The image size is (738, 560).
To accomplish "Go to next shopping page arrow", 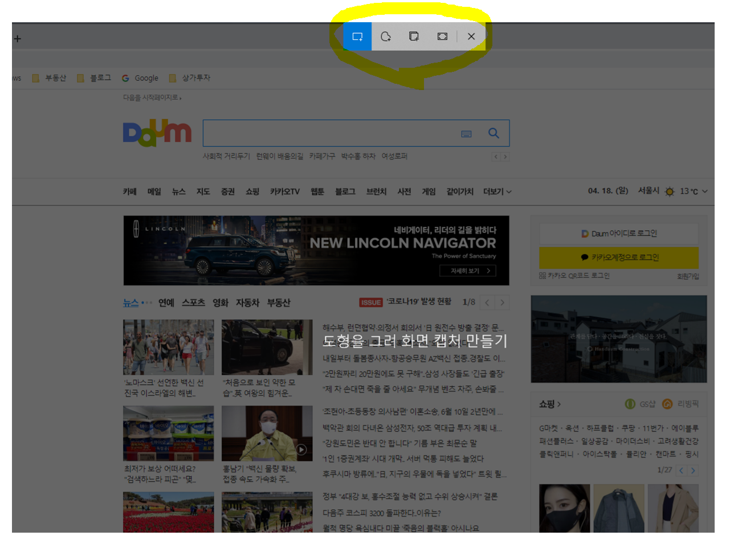I will click(x=693, y=471).
